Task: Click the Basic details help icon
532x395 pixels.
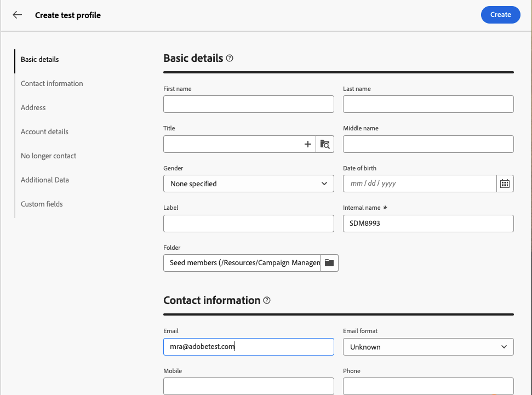Action: 230,58
